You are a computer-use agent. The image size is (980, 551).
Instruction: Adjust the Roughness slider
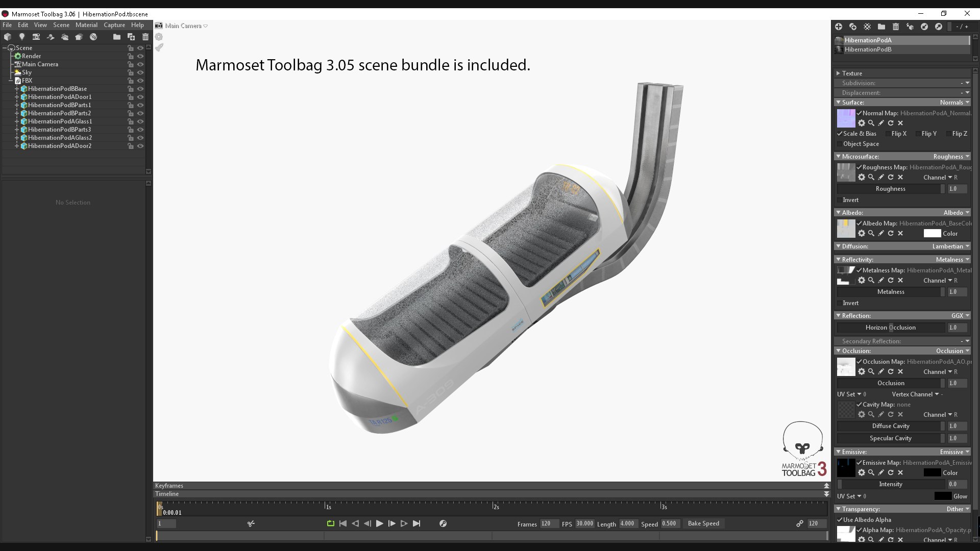pos(891,189)
